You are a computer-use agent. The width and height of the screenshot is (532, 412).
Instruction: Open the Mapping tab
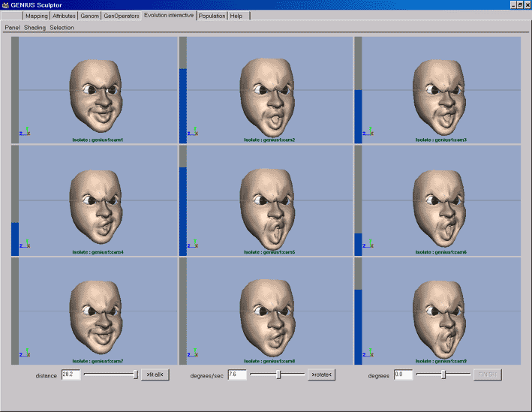coord(37,16)
